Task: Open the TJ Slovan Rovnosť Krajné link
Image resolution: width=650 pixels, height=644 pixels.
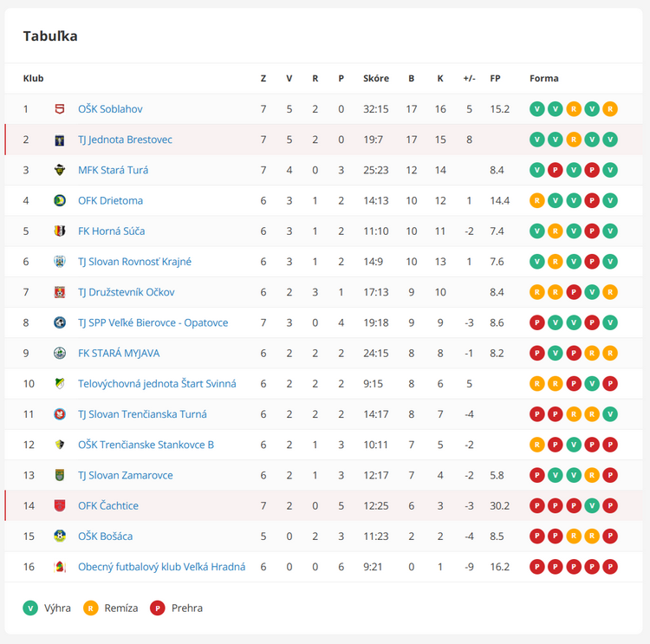Action: [x=134, y=262]
